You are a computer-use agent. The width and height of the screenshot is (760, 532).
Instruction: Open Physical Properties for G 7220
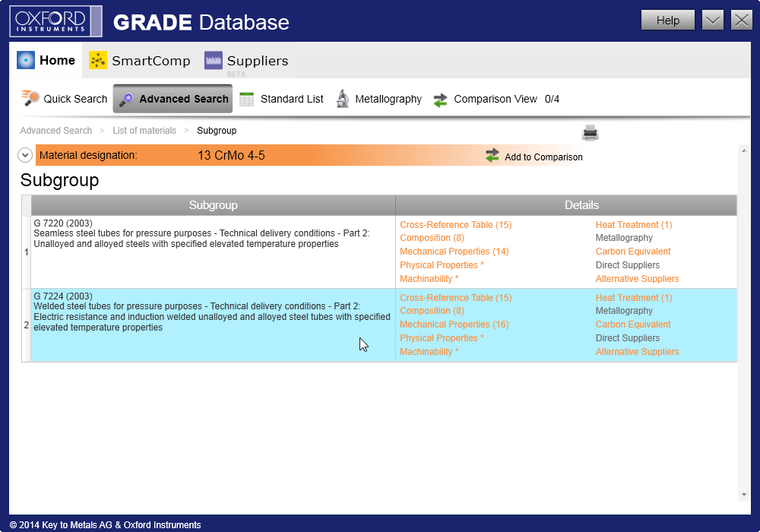click(x=442, y=265)
